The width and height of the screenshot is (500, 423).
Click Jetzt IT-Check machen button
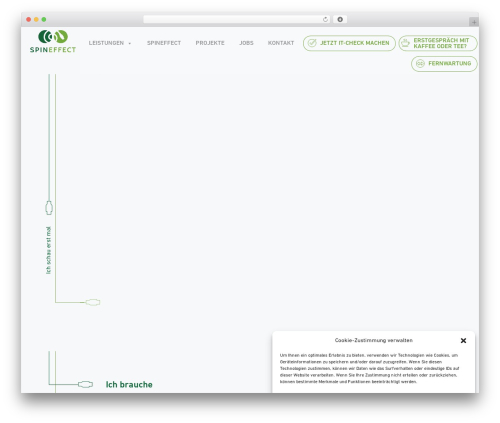[349, 43]
